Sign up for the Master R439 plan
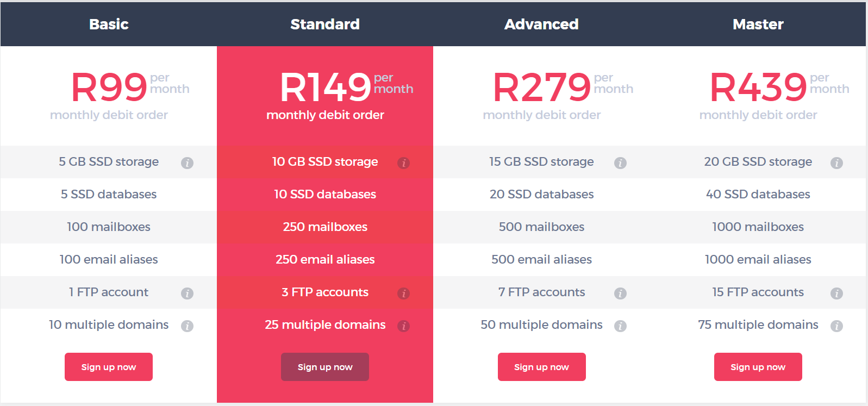The height and width of the screenshot is (406, 868). [x=758, y=367]
